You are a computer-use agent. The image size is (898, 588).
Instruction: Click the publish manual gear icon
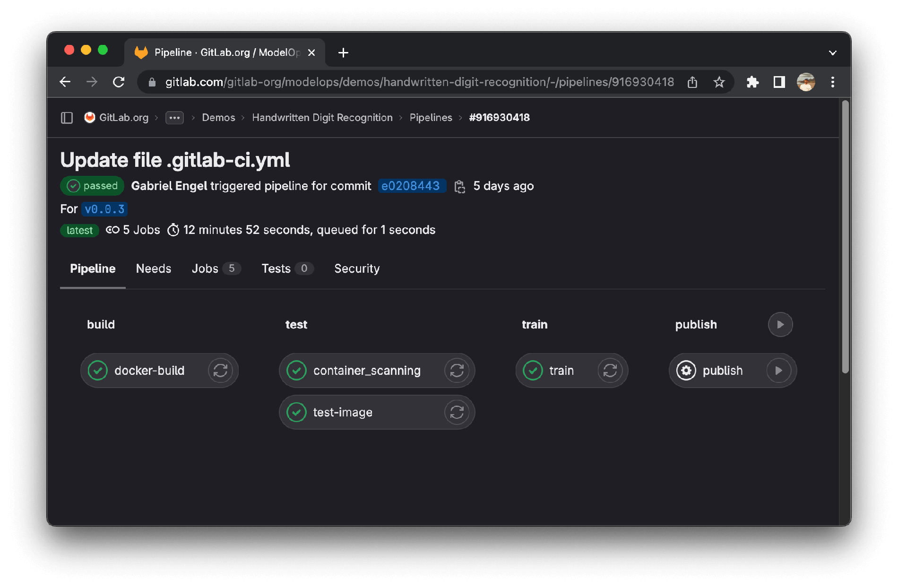pyautogui.click(x=686, y=371)
